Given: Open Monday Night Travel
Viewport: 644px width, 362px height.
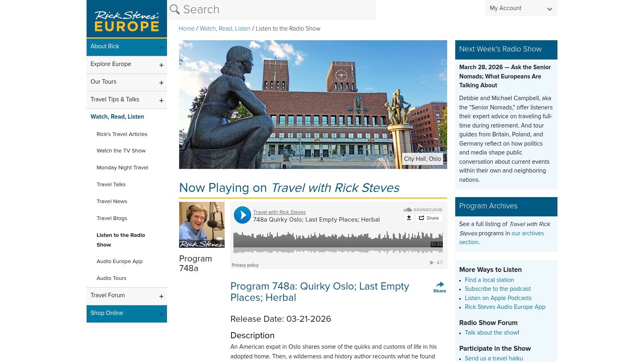Looking at the screenshot, I should (x=122, y=168).
